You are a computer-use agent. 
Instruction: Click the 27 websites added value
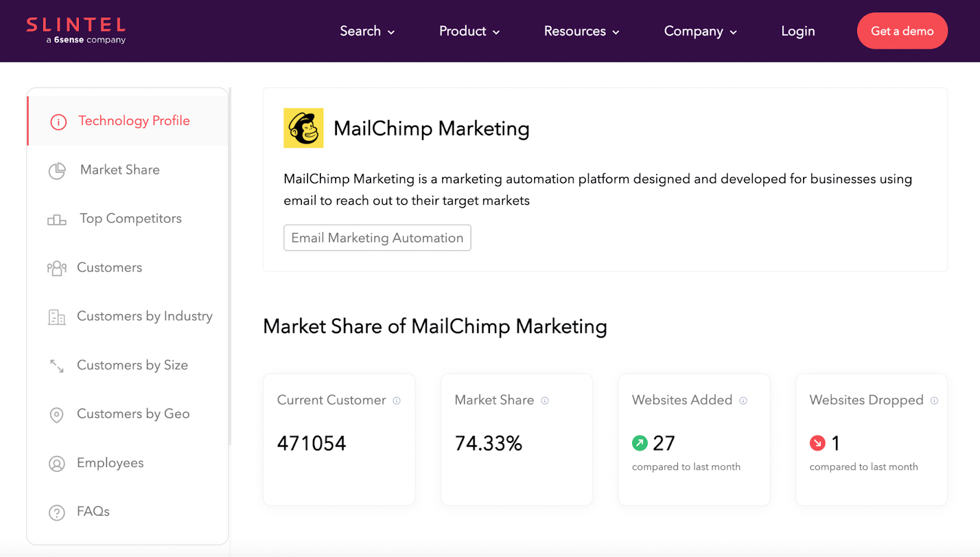[664, 443]
